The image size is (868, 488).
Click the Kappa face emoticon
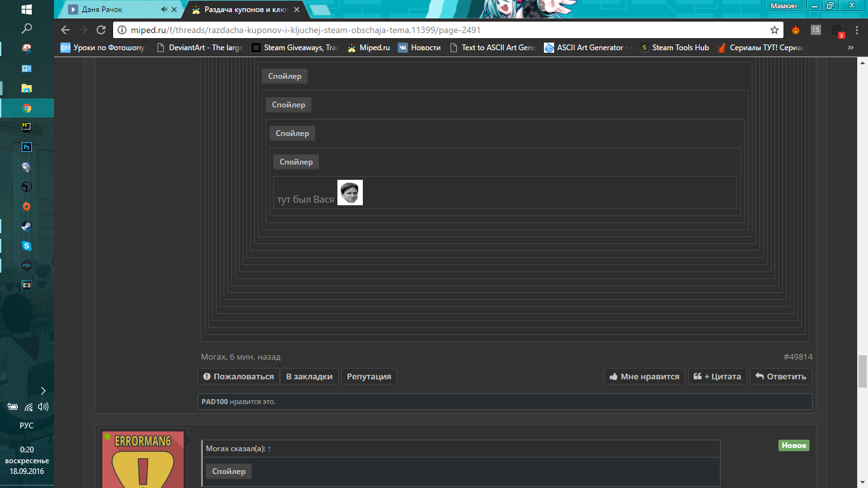pyautogui.click(x=350, y=193)
